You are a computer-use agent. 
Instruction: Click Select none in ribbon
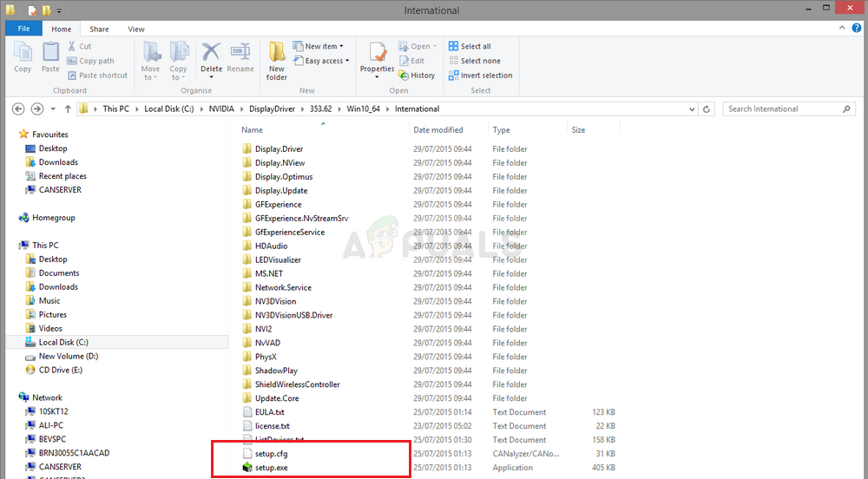point(475,61)
